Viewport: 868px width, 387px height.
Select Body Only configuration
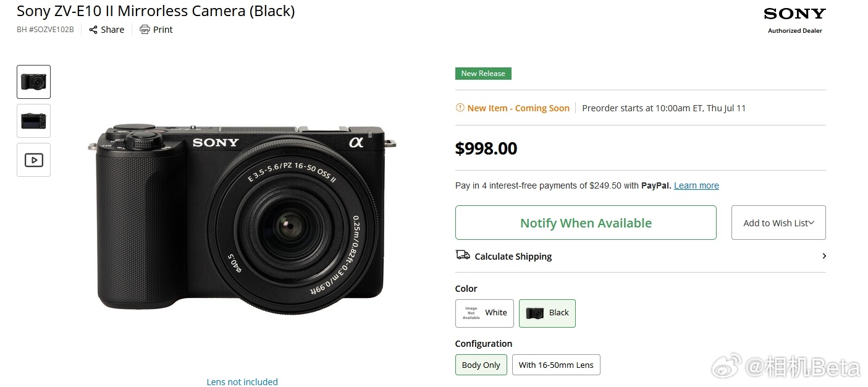[x=481, y=365]
